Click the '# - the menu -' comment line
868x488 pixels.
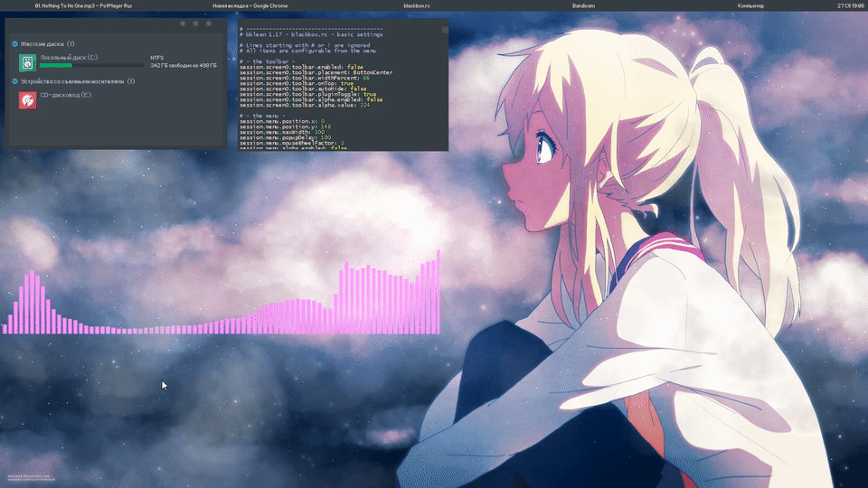[262, 116]
